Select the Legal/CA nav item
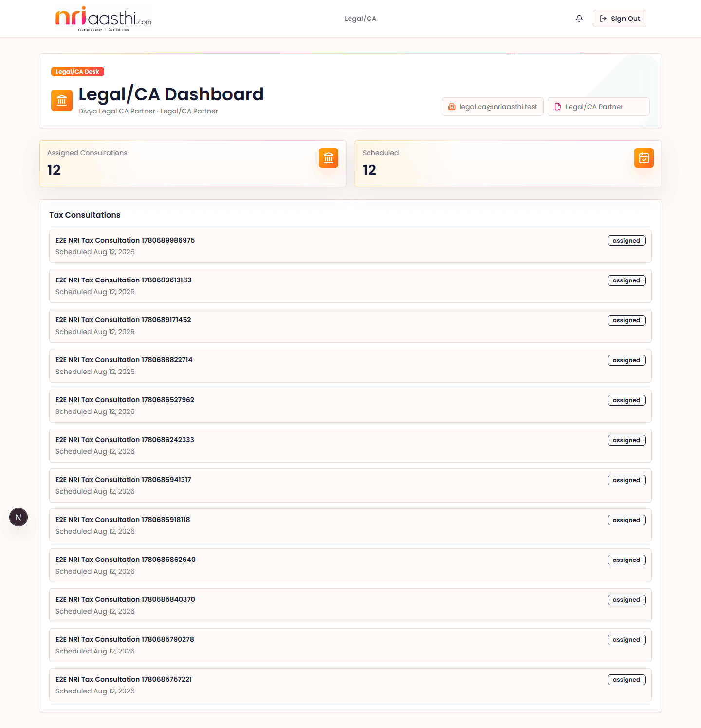 point(360,19)
